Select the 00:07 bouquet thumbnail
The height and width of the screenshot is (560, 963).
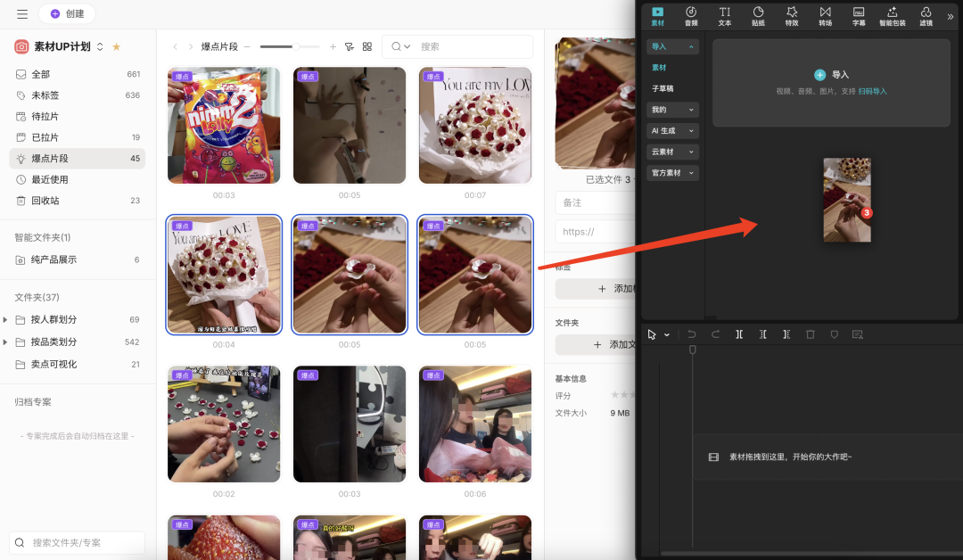click(x=475, y=125)
